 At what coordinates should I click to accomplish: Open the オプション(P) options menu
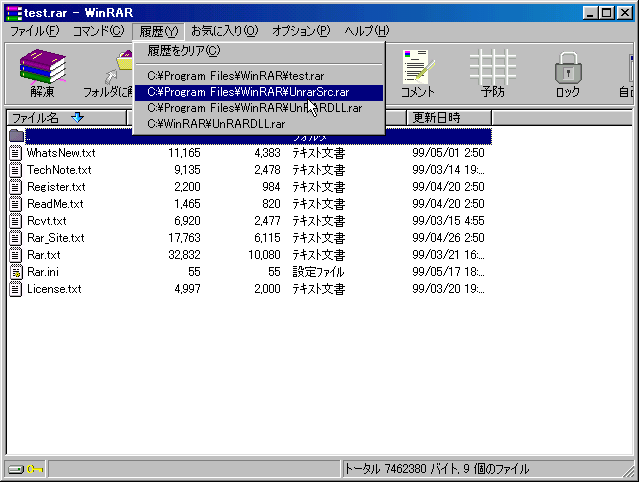coord(301,31)
